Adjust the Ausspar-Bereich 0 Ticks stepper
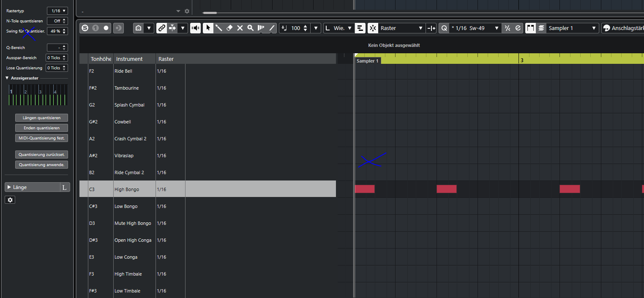 pos(64,58)
